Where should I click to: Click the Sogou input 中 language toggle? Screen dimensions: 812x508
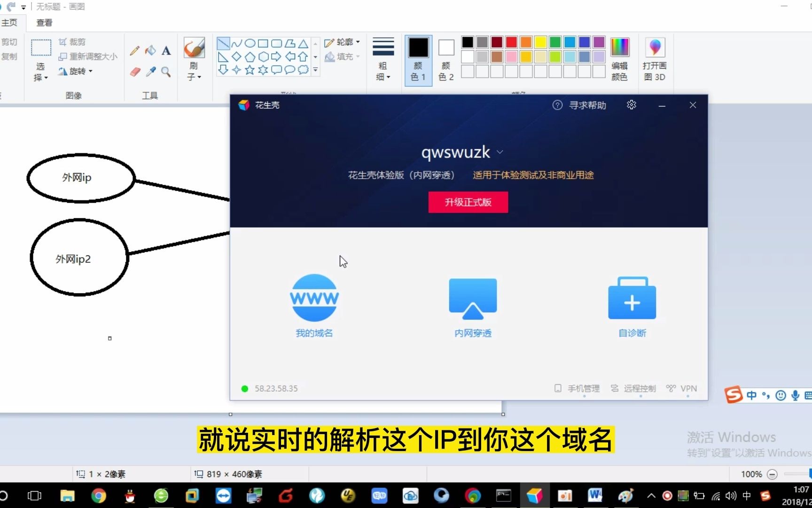pyautogui.click(x=751, y=396)
